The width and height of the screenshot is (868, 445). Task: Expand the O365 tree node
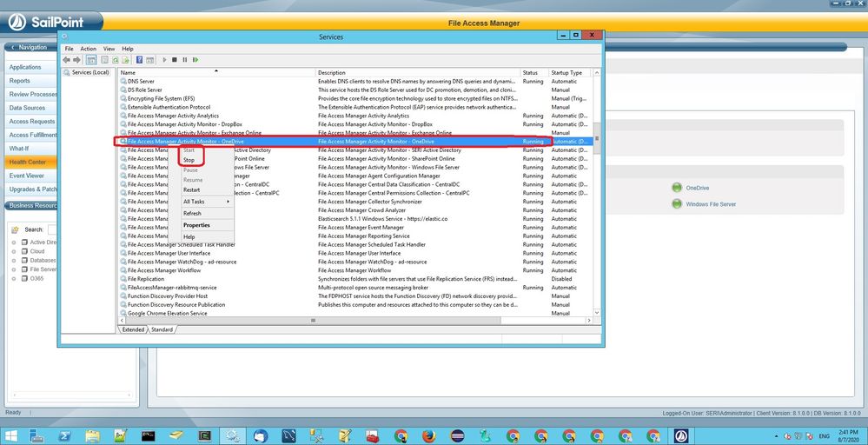(14, 278)
